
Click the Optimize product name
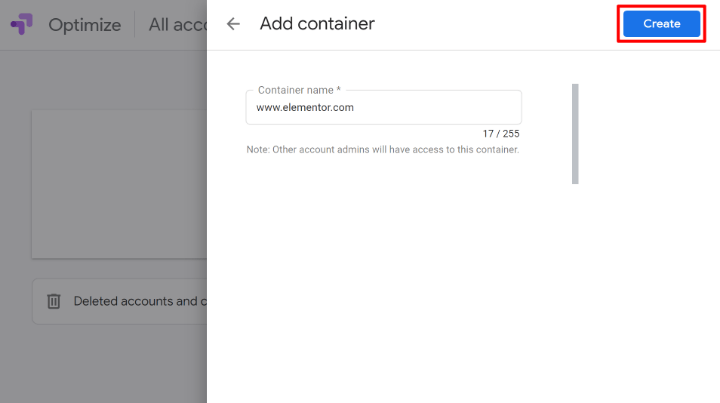coord(84,25)
